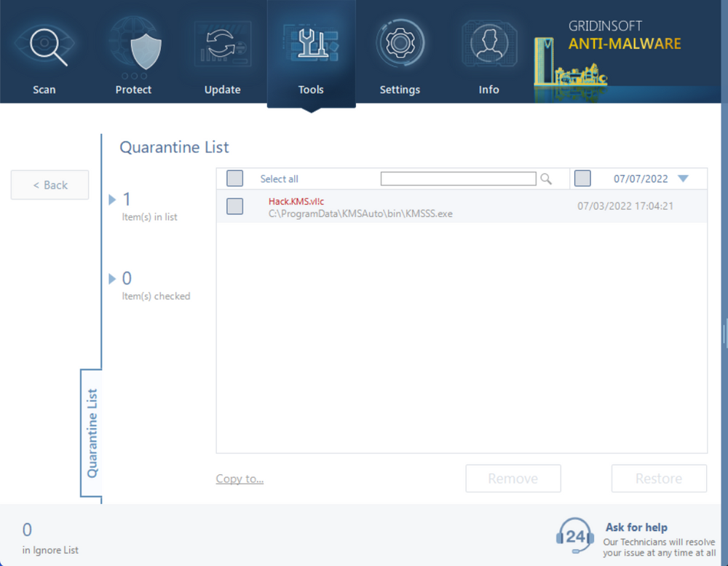Click the Protect shield icon

[x=133, y=46]
